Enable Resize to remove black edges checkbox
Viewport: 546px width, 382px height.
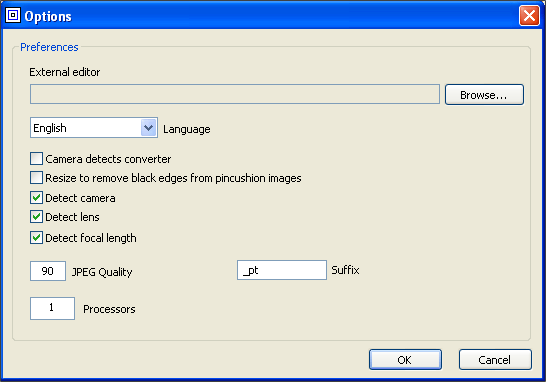[36, 178]
